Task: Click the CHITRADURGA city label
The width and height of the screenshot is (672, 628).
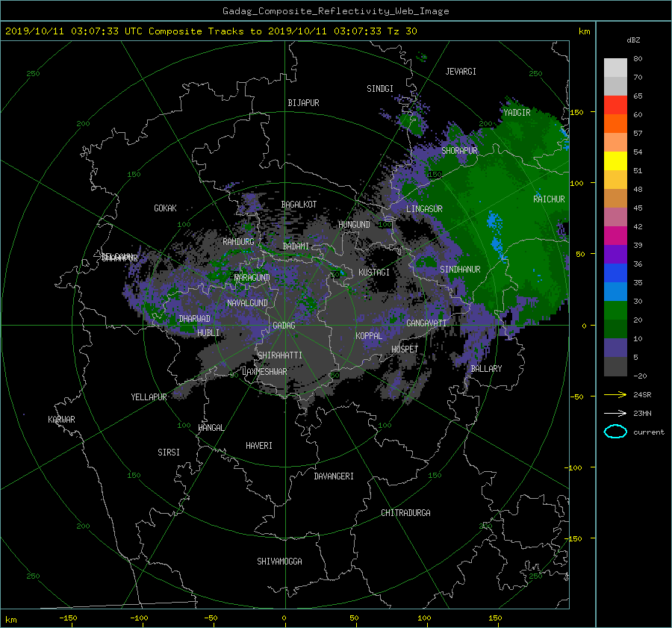Action: point(405,513)
